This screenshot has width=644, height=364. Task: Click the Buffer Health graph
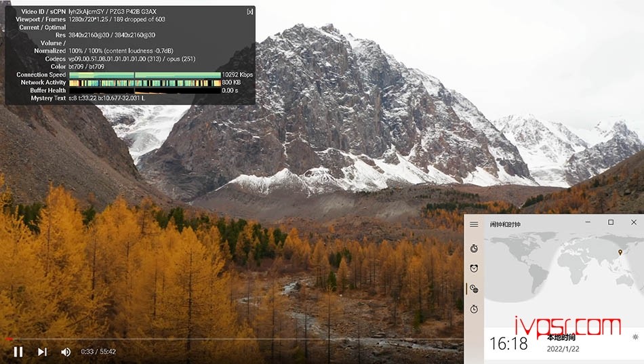pos(145,90)
